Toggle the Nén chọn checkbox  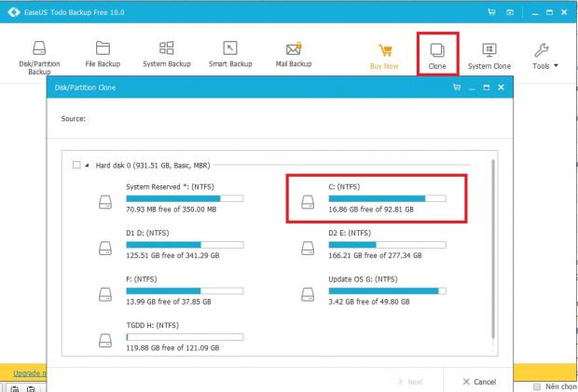coord(537,386)
